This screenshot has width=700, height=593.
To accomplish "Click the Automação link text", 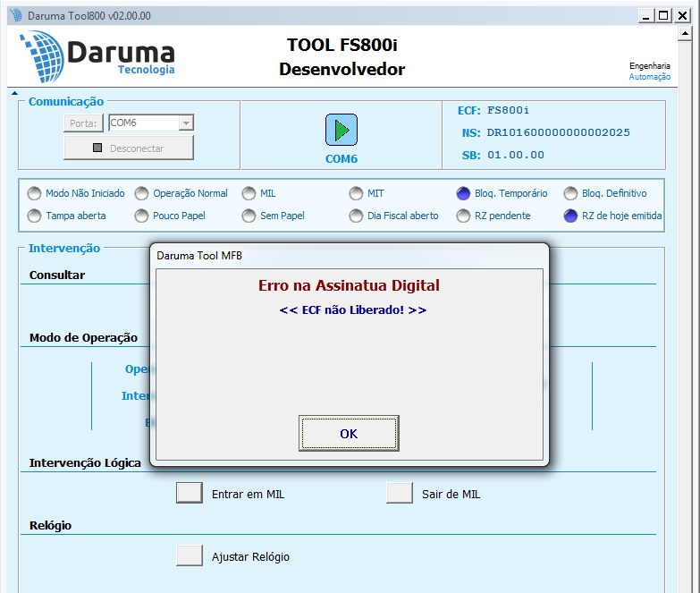I will pos(650,77).
